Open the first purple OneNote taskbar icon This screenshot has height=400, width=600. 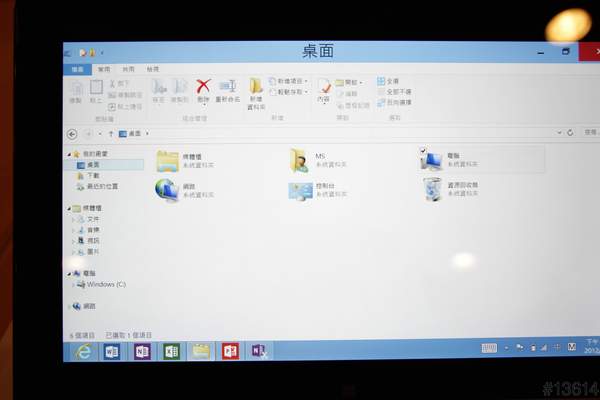(x=142, y=352)
